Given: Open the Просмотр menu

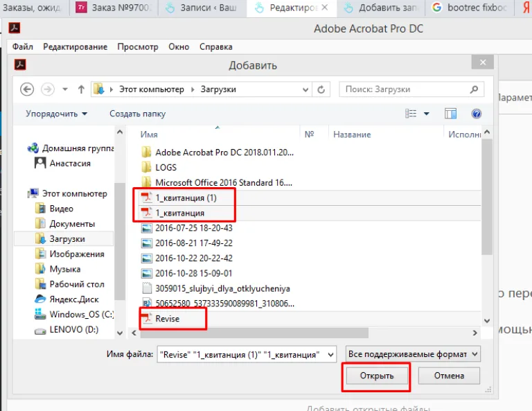Looking at the screenshot, I should 138,46.
